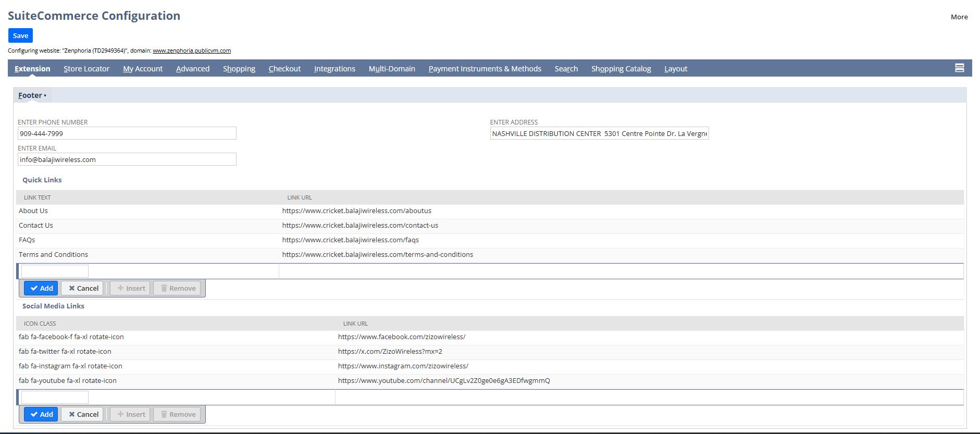The height and width of the screenshot is (434, 980).
Task: Cancel the Quick Links row edit
Action: point(83,288)
